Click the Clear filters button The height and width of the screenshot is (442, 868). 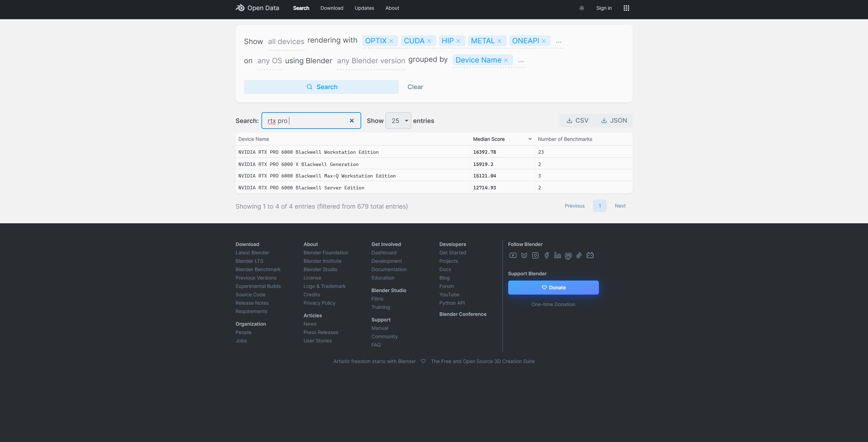415,87
